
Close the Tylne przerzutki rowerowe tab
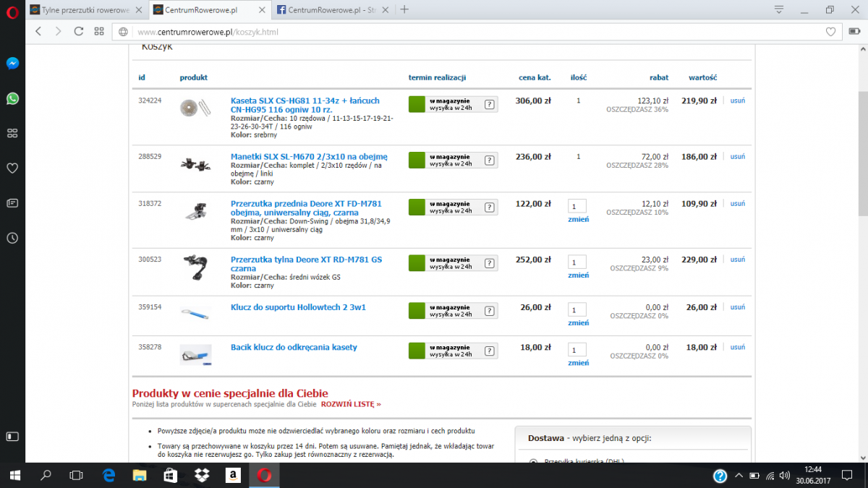click(x=139, y=10)
